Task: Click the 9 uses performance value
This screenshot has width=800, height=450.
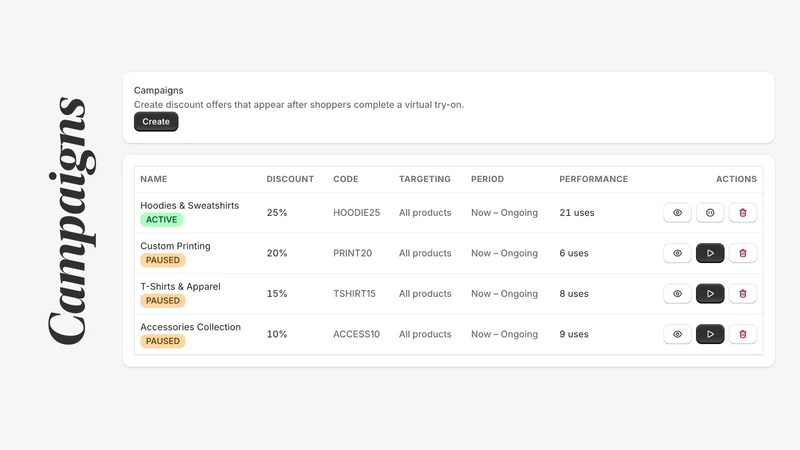Action: coord(573,334)
